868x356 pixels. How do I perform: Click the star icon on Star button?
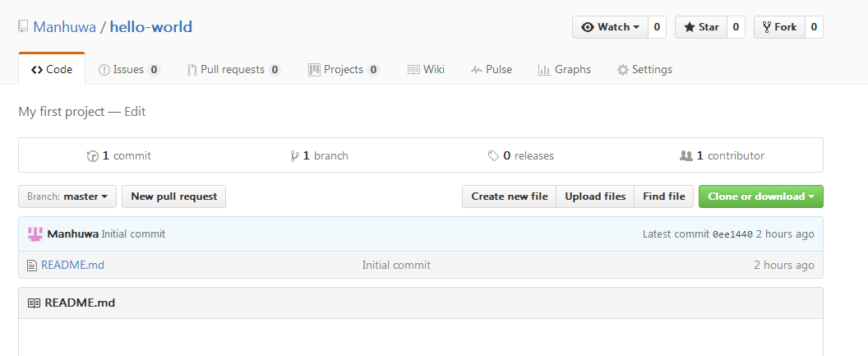point(690,27)
